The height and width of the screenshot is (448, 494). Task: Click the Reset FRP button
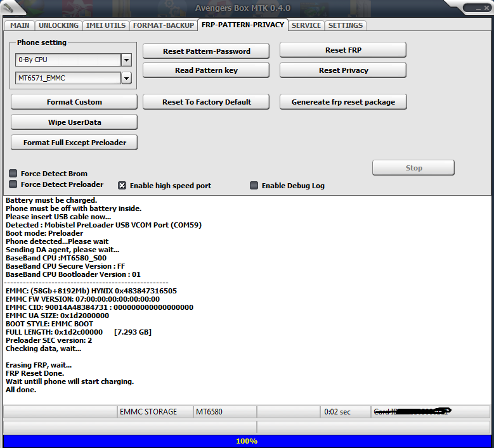(x=343, y=50)
